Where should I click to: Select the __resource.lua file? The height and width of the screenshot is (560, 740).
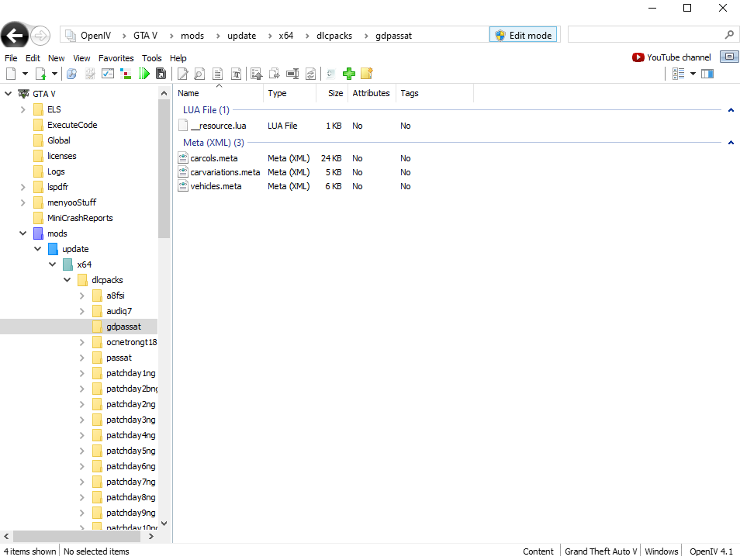coord(218,126)
